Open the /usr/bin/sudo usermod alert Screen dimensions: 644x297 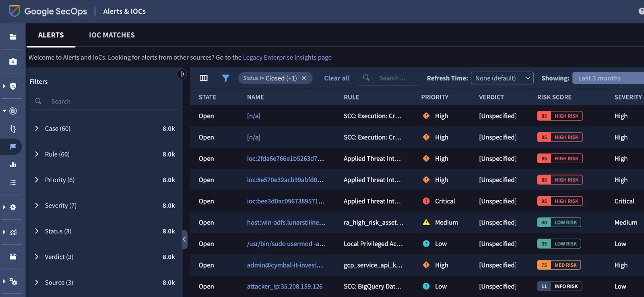286,244
